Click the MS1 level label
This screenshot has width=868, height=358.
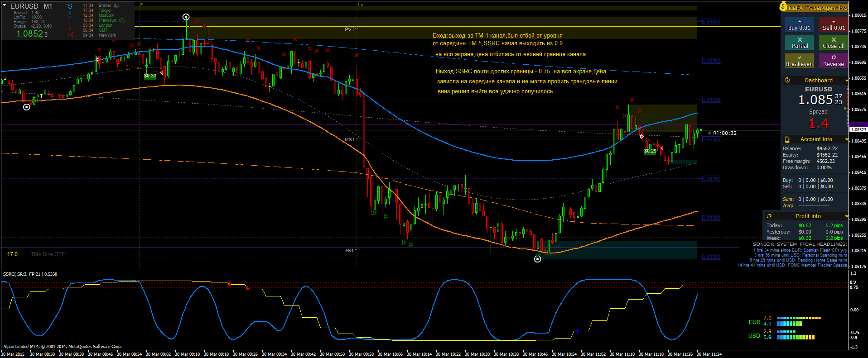tap(351, 140)
